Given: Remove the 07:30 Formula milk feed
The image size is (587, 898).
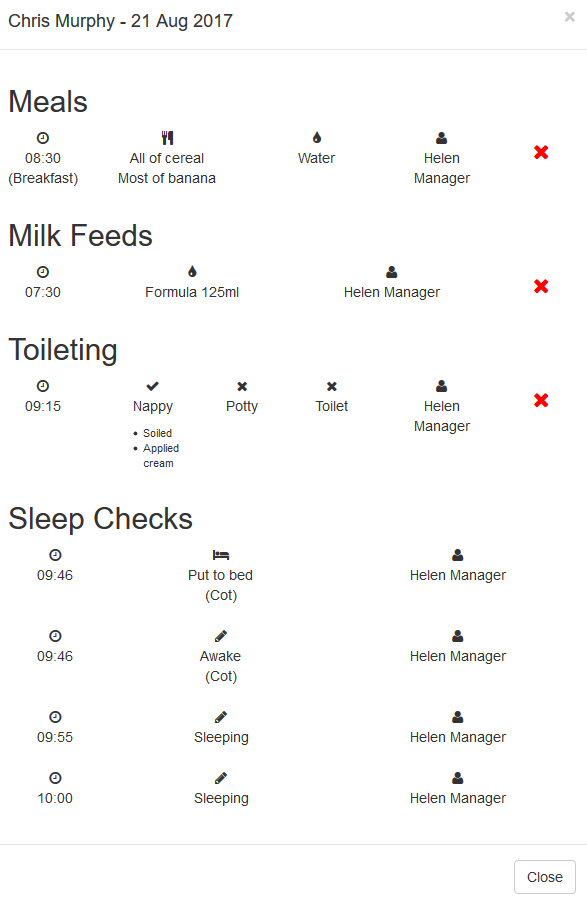Looking at the screenshot, I should [x=541, y=286].
